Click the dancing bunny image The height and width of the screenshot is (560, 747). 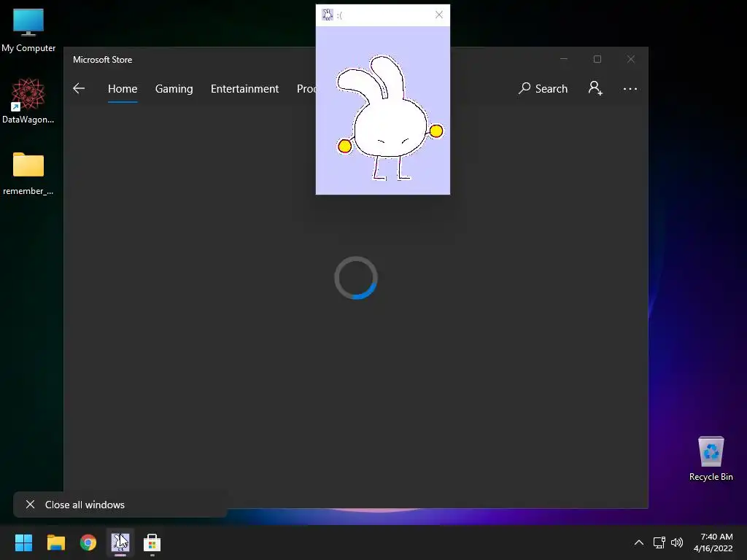pos(390,118)
